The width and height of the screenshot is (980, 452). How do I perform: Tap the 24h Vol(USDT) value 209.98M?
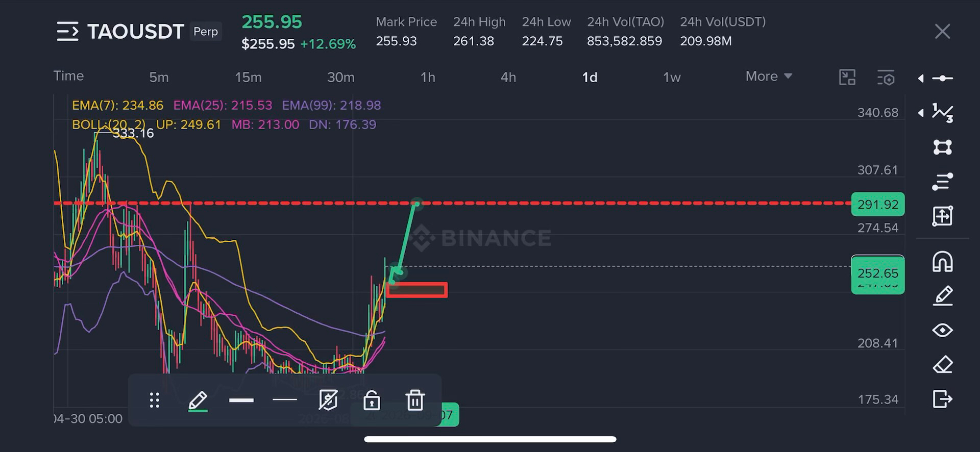706,41
